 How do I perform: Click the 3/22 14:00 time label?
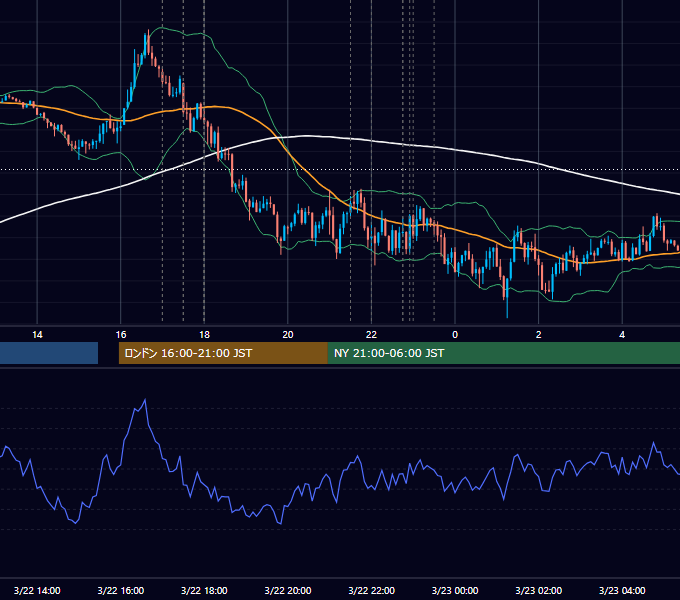click(x=37, y=590)
